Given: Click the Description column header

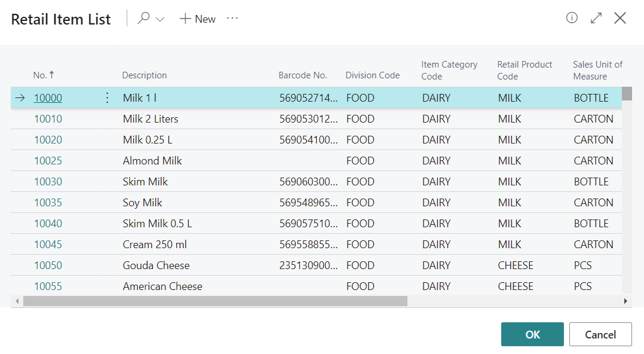Looking at the screenshot, I should coord(145,75).
